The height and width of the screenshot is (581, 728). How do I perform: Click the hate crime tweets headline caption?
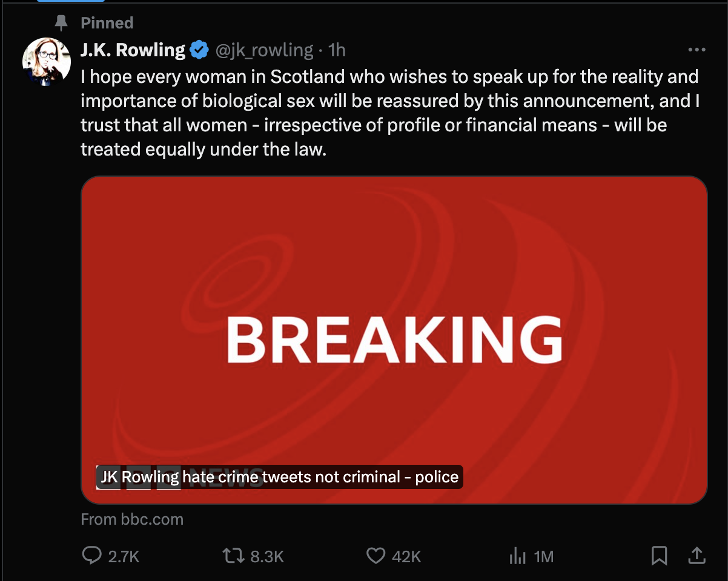click(279, 477)
